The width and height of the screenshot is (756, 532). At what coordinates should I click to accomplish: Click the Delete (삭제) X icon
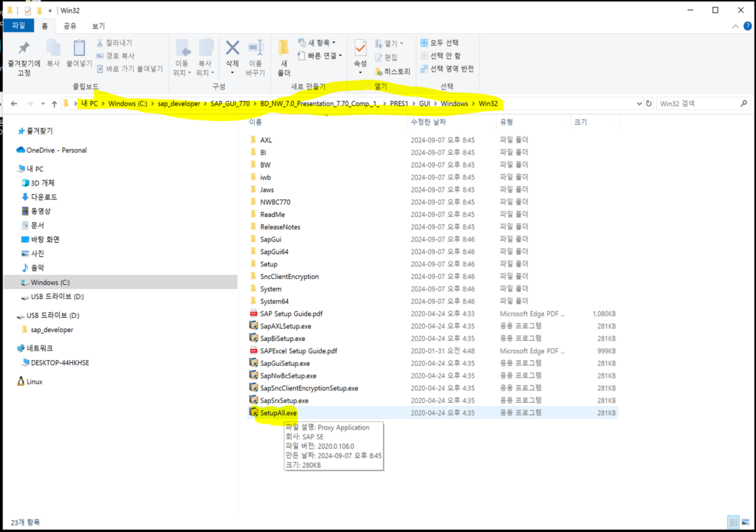(233, 48)
